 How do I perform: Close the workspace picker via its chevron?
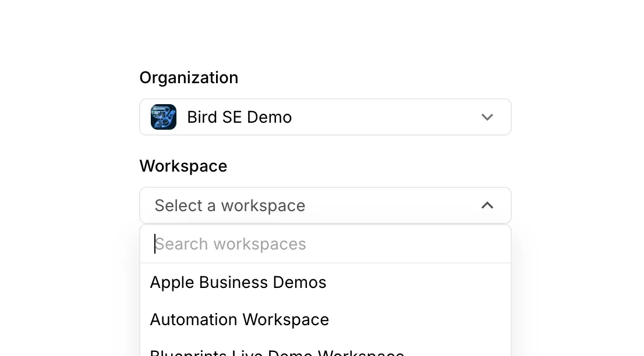487,205
